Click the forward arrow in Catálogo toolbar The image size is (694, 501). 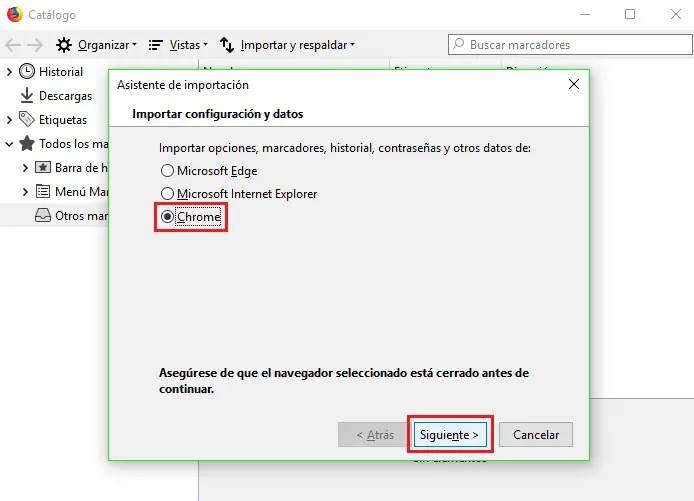tap(35, 45)
